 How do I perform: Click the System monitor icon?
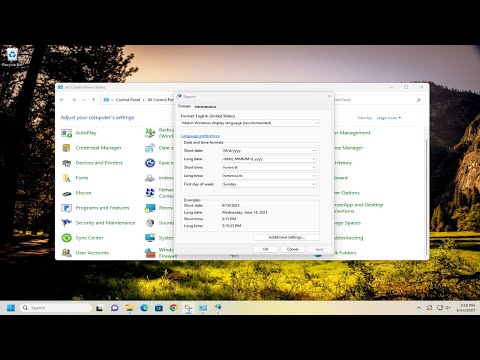pyautogui.click(x=150, y=238)
